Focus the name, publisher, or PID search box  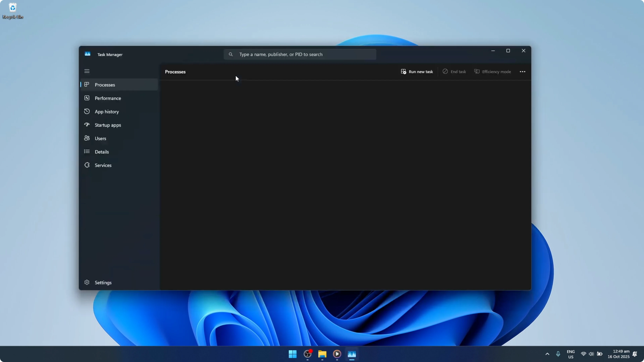300,54
